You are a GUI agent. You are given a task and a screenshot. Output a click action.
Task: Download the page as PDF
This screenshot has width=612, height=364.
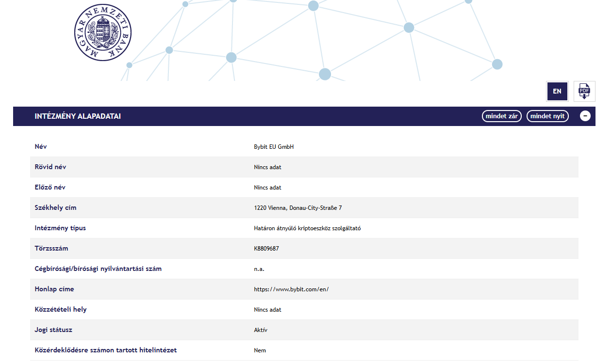tap(584, 91)
